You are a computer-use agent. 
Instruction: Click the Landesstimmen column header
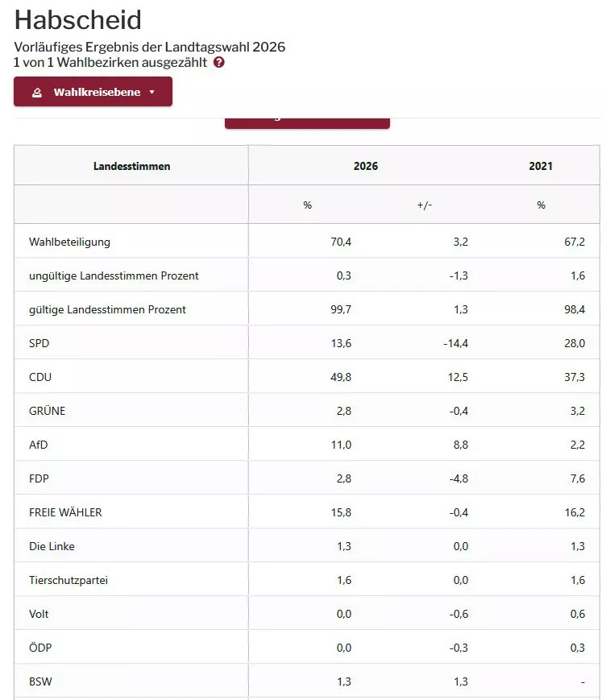[131, 167]
